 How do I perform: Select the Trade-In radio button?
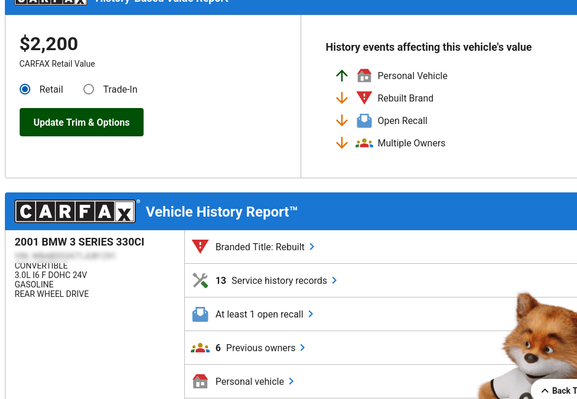click(x=88, y=89)
